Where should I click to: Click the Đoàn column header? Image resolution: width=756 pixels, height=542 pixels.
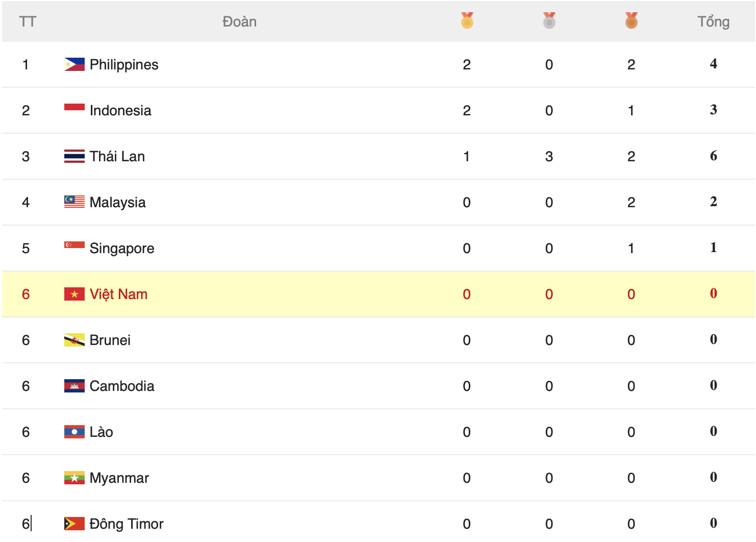tap(239, 21)
